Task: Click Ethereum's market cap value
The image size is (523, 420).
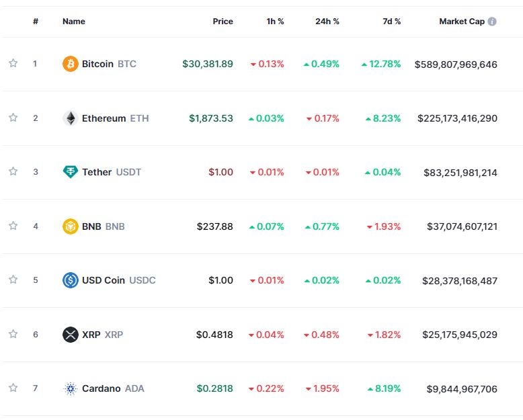Action: point(457,118)
